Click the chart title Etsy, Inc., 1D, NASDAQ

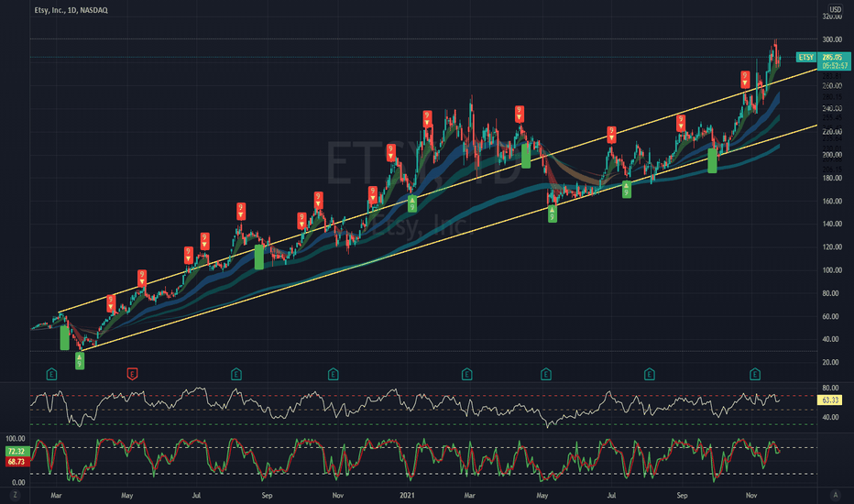click(x=71, y=10)
